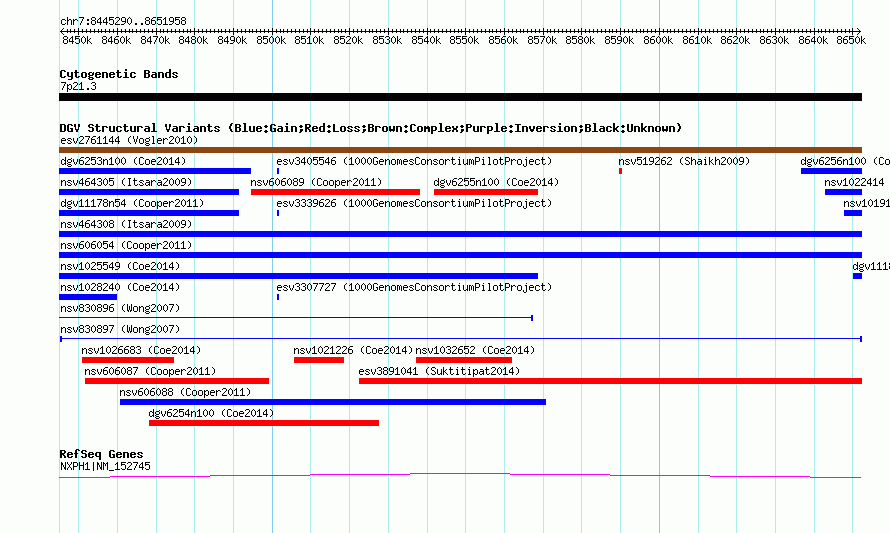890x533 pixels.
Task: Click the 8550k ruler position marker
Action: coord(464,40)
